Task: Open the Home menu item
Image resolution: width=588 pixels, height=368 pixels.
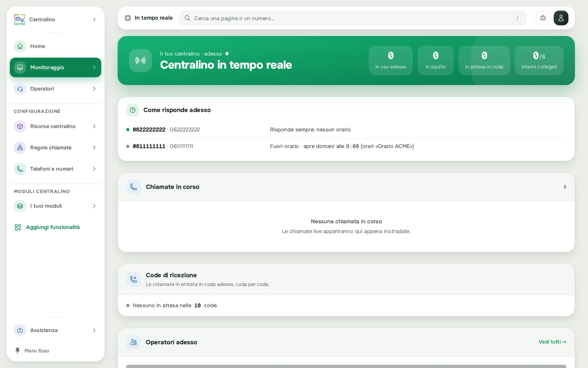Action: point(55,46)
